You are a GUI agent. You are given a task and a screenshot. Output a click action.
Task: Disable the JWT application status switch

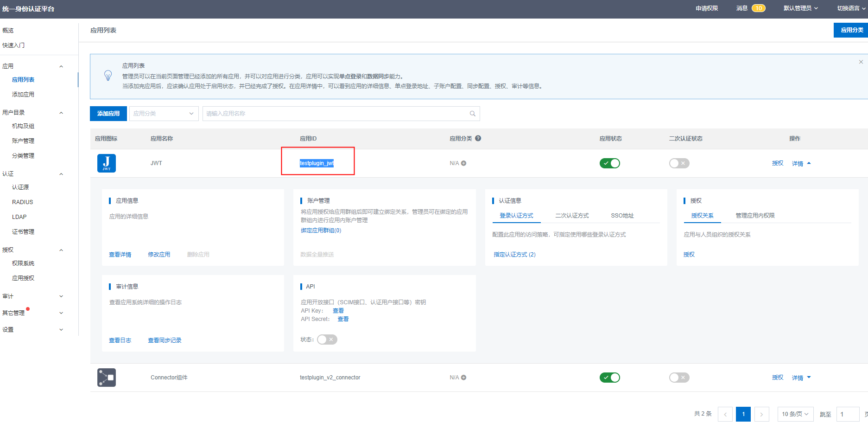pyautogui.click(x=609, y=163)
